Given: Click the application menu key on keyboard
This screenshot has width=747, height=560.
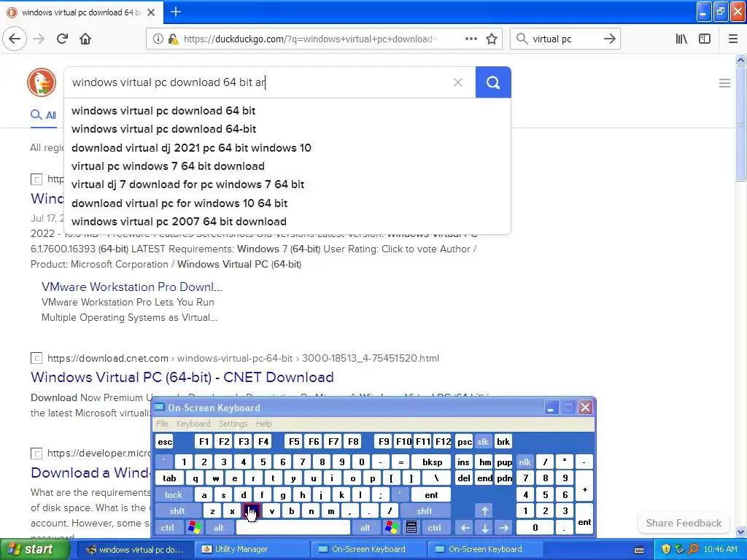Looking at the screenshot, I should click(411, 528).
